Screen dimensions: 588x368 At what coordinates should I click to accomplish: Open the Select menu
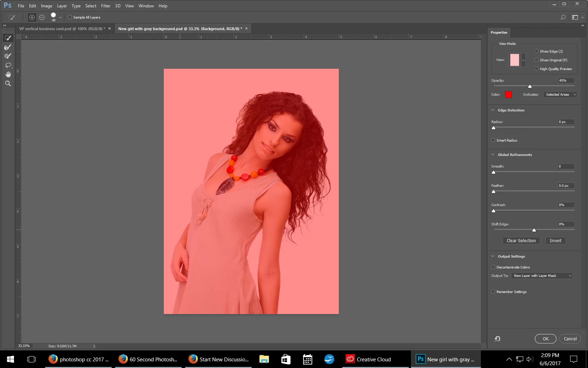[x=91, y=6]
